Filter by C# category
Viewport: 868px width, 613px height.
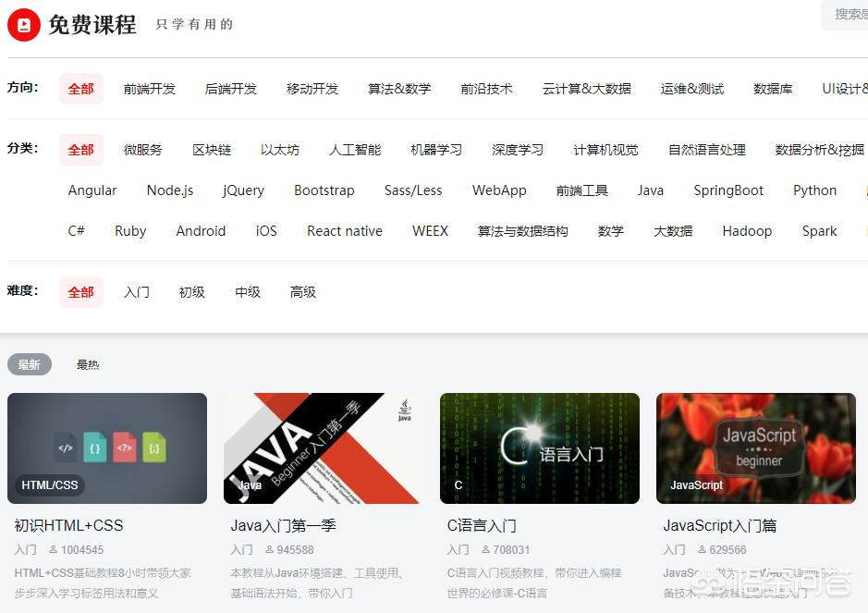click(x=77, y=231)
